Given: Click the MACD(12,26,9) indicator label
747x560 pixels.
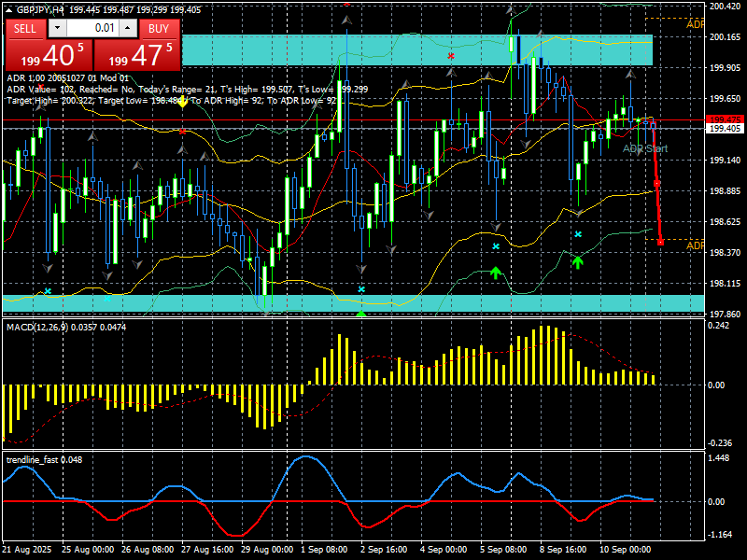Looking at the screenshot, I should tap(37, 328).
